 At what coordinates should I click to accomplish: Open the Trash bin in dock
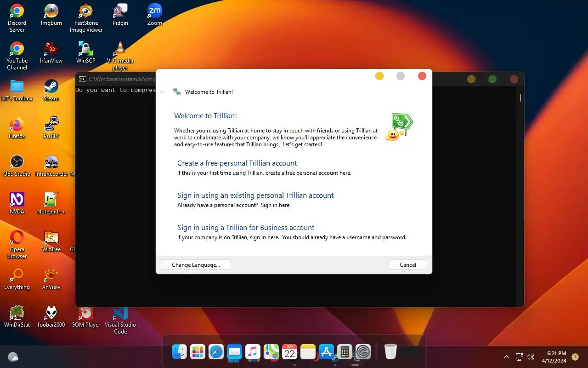pyautogui.click(x=390, y=351)
